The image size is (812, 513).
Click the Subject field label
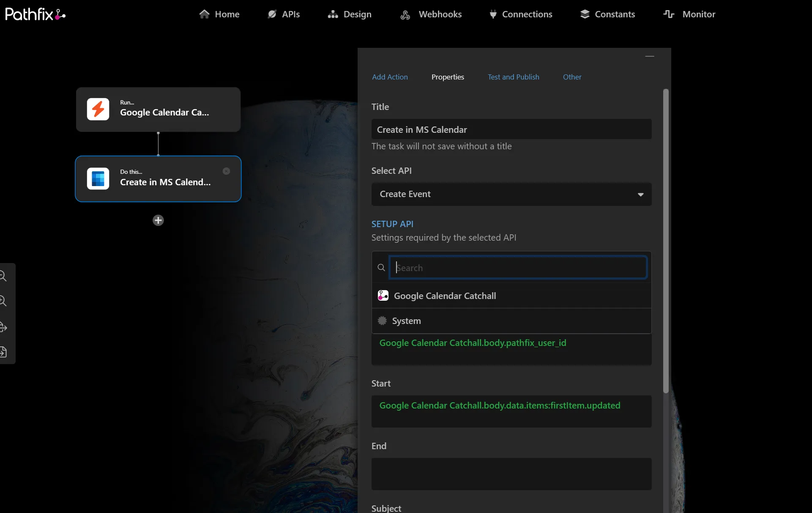[x=386, y=508]
